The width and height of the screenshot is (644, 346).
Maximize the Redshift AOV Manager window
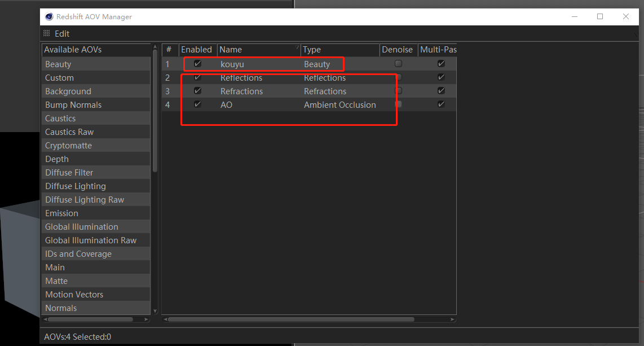tap(600, 16)
